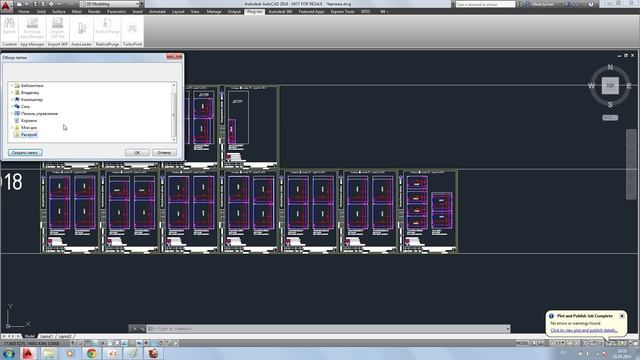Expand the Компьютер tree node
This screenshot has width=640, height=360.
coord(11,100)
